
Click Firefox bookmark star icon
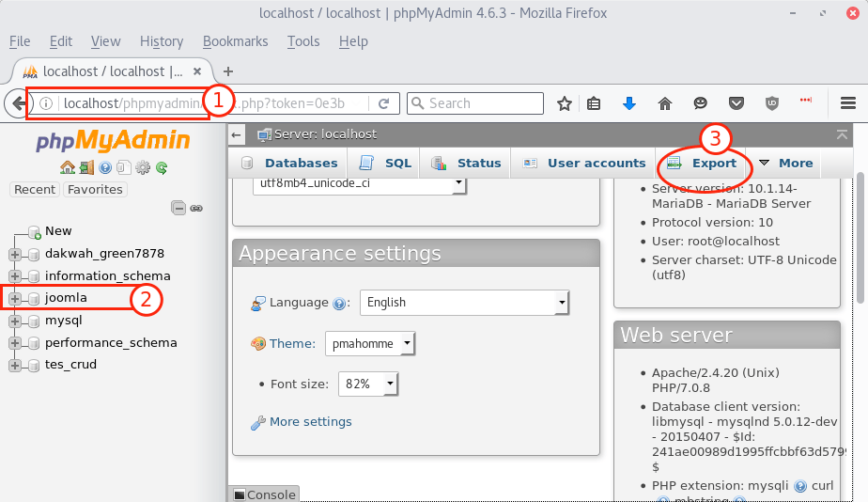click(564, 103)
